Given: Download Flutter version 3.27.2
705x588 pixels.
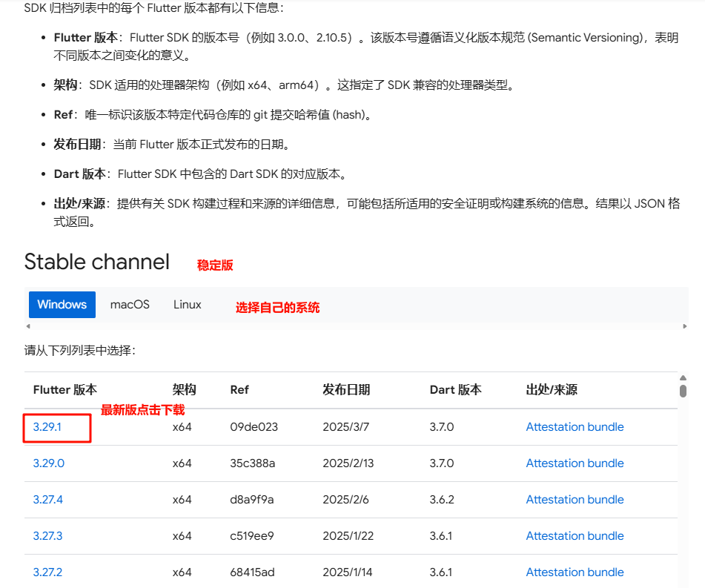Looking at the screenshot, I should [47, 572].
